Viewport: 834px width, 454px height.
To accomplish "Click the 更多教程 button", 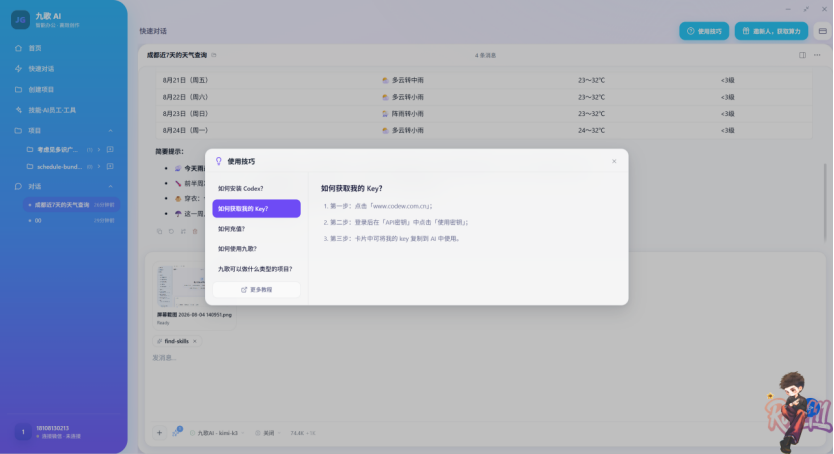I will (256, 290).
